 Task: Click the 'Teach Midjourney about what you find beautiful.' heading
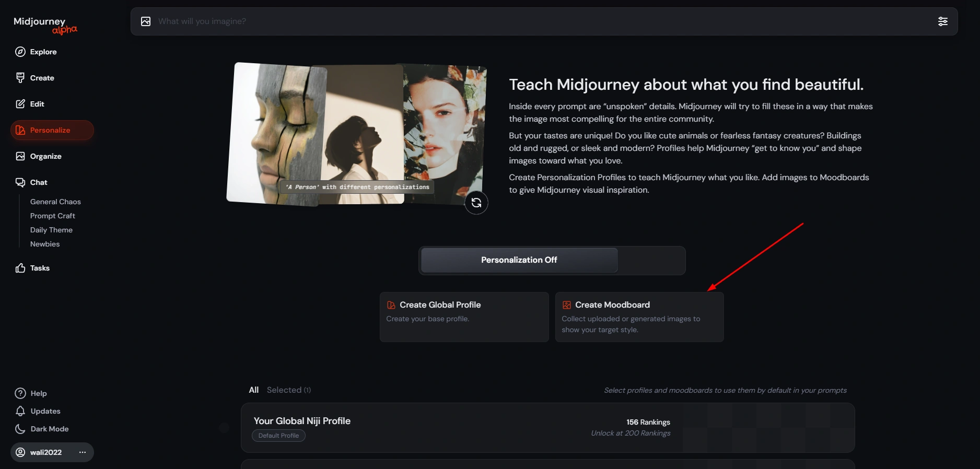[x=686, y=85]
